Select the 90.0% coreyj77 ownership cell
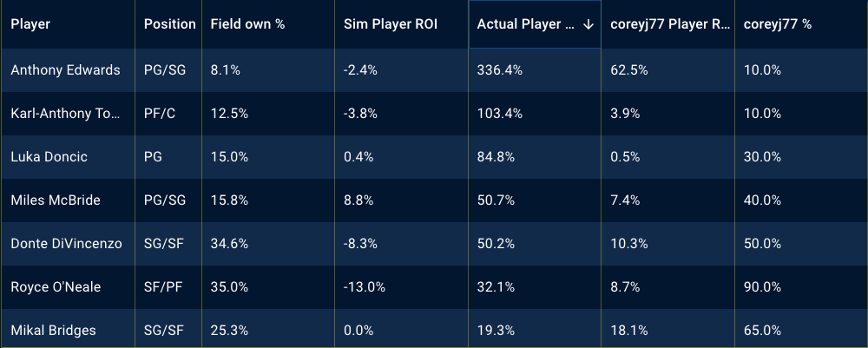The image size is (868, 348). click(x=763, y=287)
